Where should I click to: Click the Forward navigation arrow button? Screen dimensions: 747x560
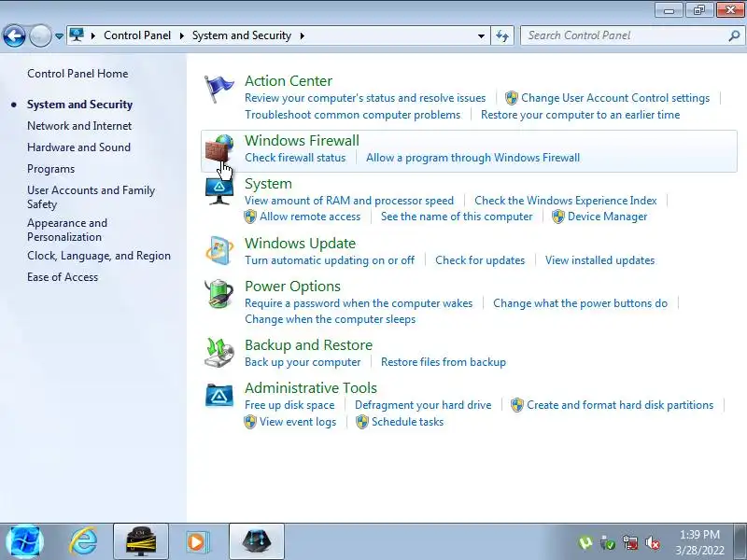click(x=40, y=35)
